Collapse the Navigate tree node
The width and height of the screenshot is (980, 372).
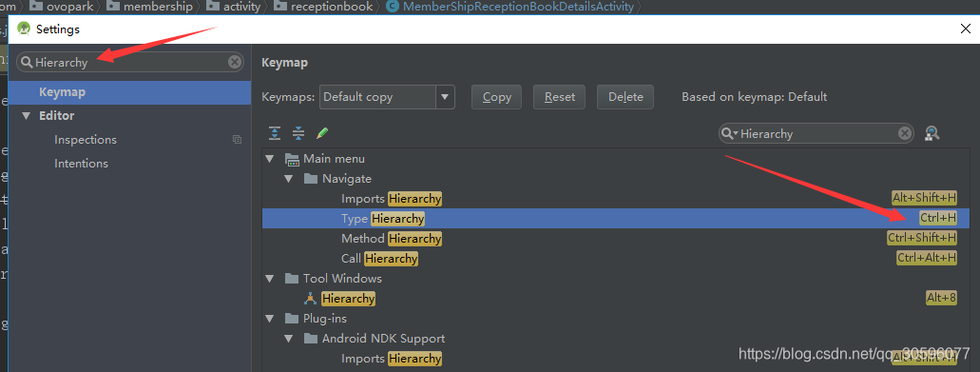pos(288,179)
